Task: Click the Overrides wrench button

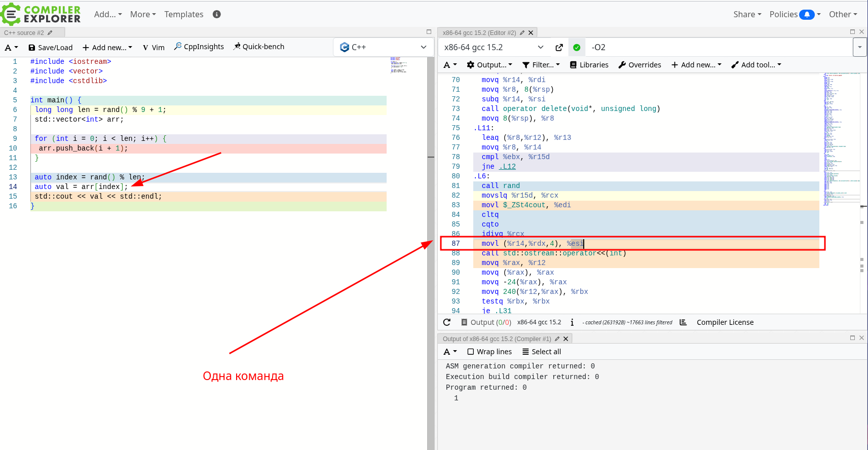Action: coord(639,65)
